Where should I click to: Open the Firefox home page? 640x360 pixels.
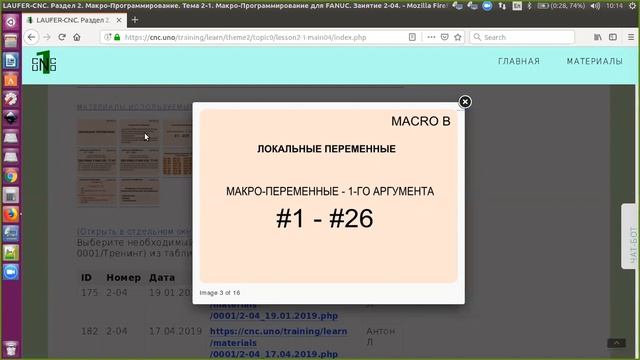click(77, 37)
